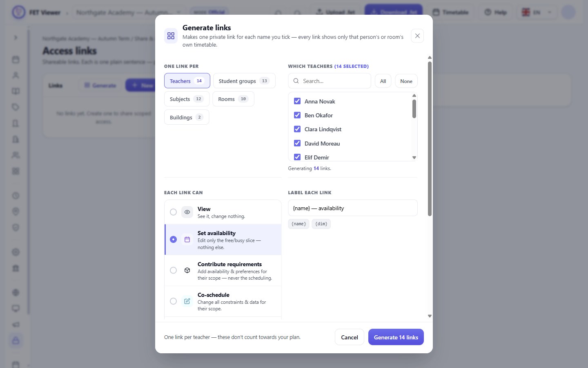The height and width of the screenshot is (368, 588).
Task: Click the All button to select every teacher
Action: point(383,81)
